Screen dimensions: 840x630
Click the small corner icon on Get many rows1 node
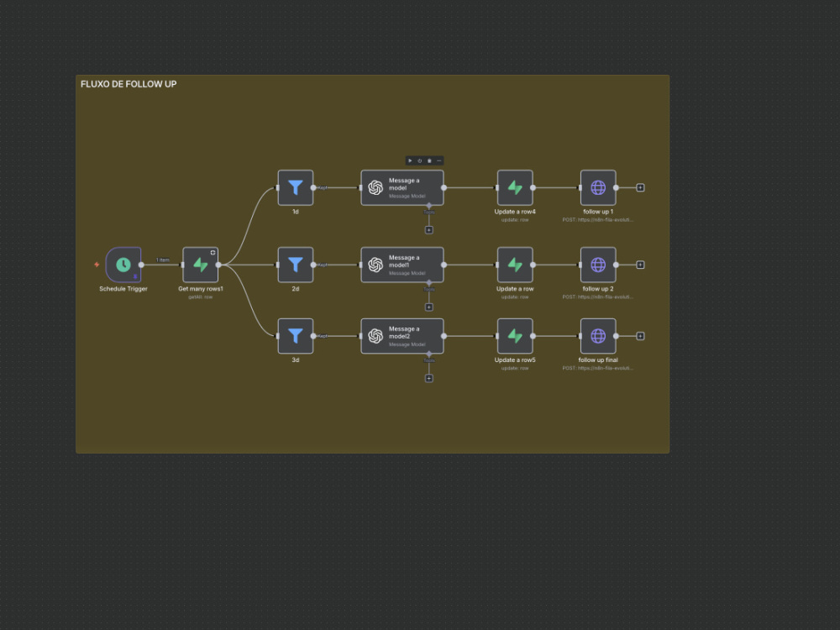[213, 252]
